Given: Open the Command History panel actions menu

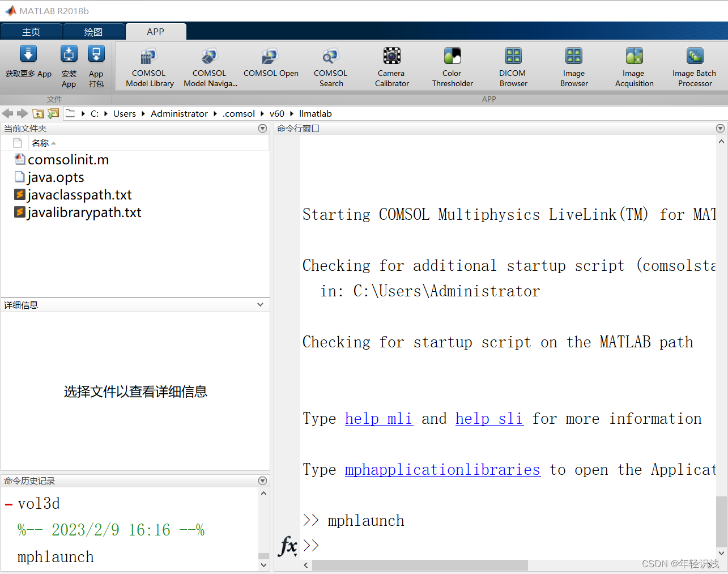Looking at the screenshot, I should coord(262,481).
